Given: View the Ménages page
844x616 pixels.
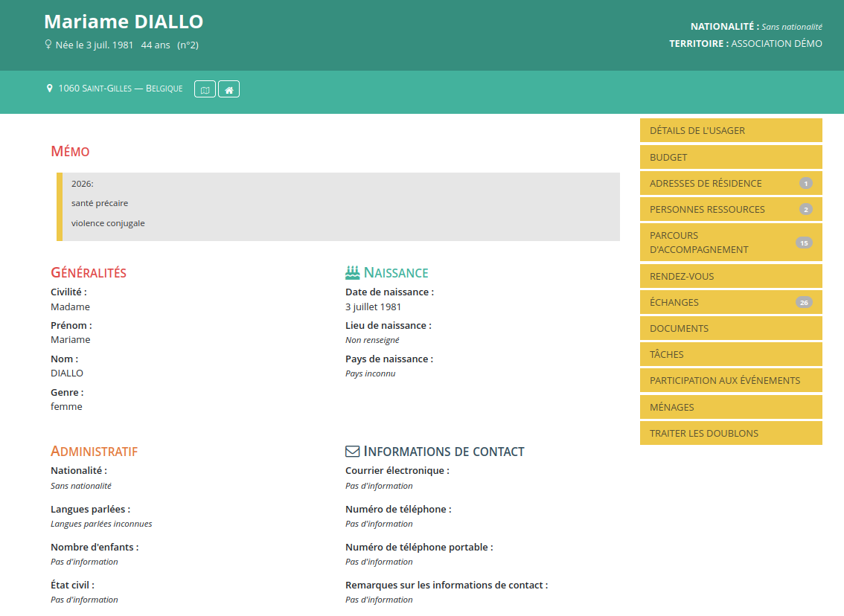Looking at the screenshot, I should click(x=730, y=407).
